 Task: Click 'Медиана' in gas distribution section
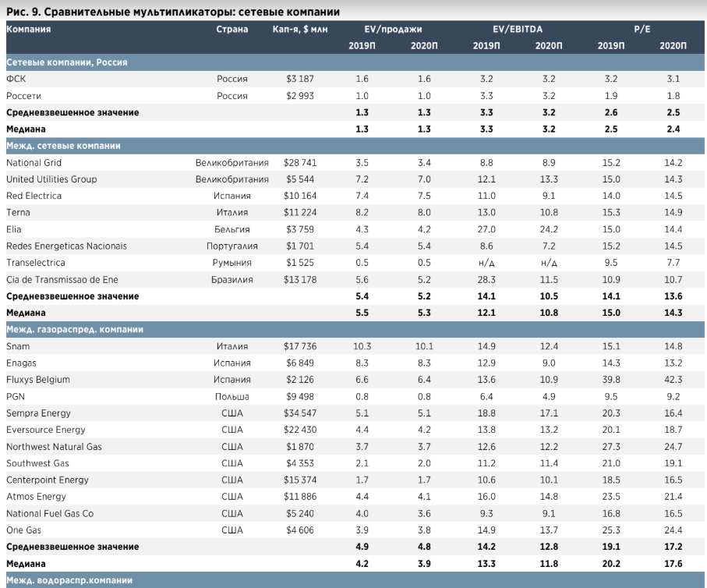click(x=26, y=564)
